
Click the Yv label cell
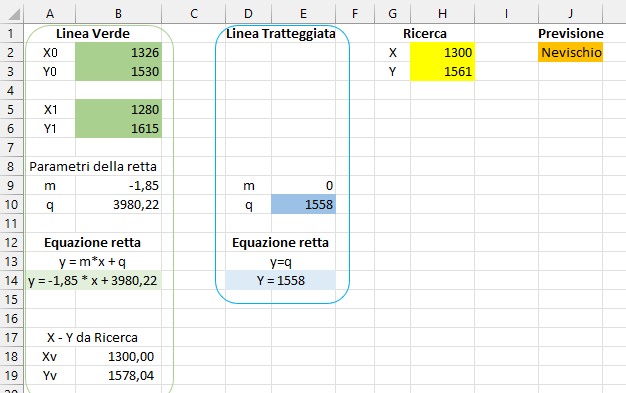tap(50, 375)
